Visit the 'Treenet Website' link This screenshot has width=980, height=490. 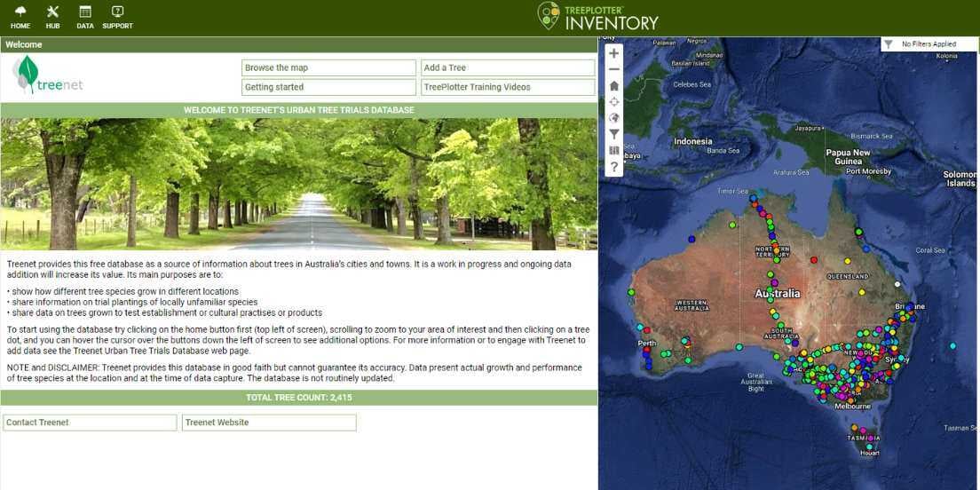click(269, 423)
